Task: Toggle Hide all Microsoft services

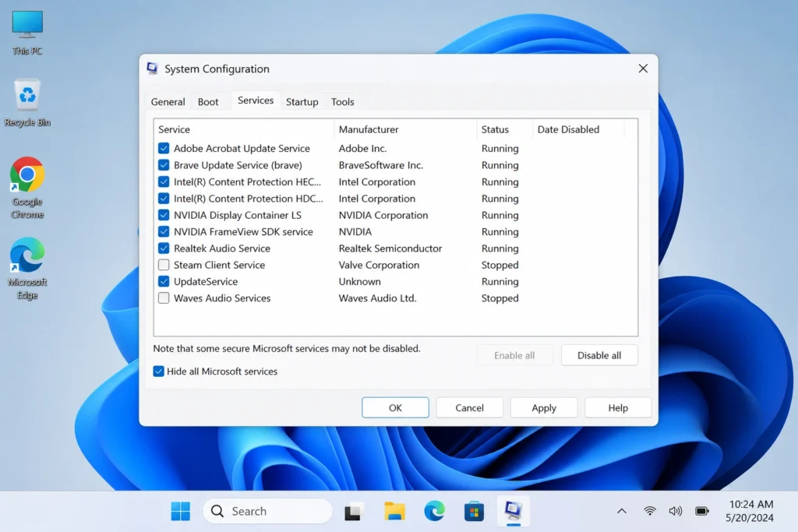Action: coord(158,372)
